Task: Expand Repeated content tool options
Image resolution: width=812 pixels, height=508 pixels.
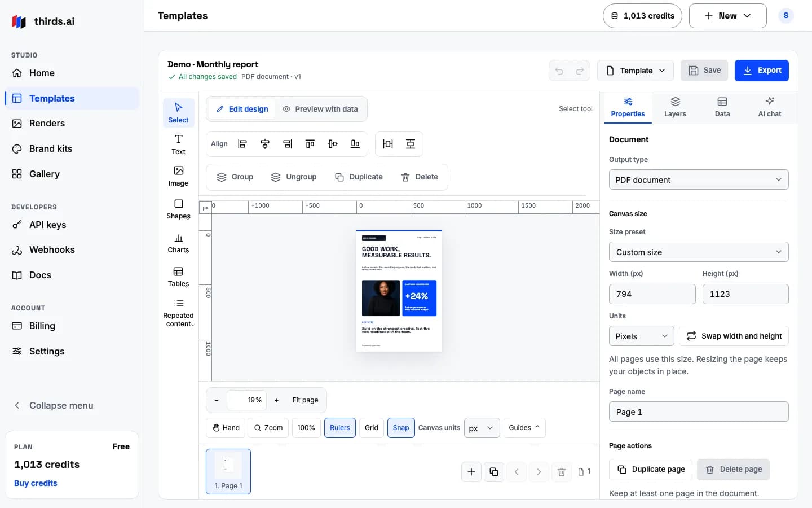Action: pos(179,313)
